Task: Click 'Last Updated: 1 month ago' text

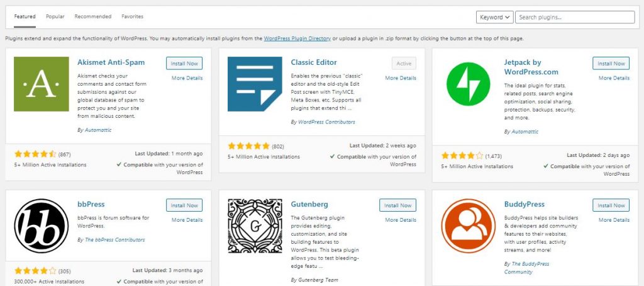Action: click(x=169, y=154)
